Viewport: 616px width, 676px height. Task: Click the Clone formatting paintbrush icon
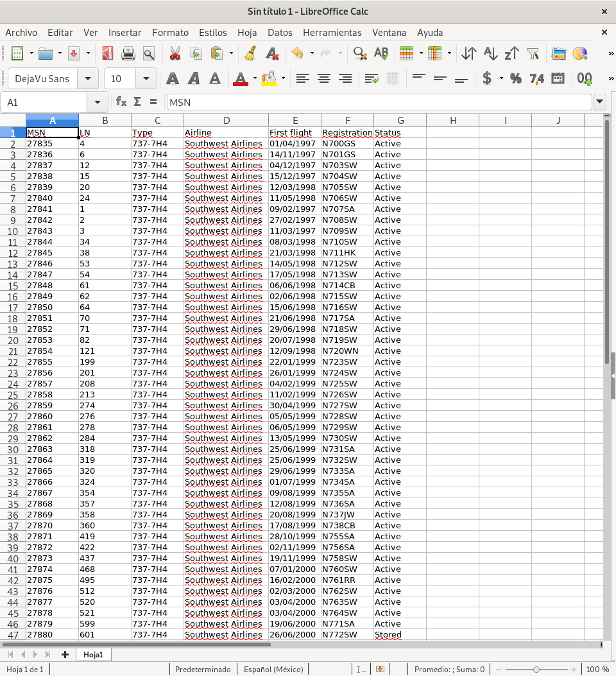tap(251, 54)
